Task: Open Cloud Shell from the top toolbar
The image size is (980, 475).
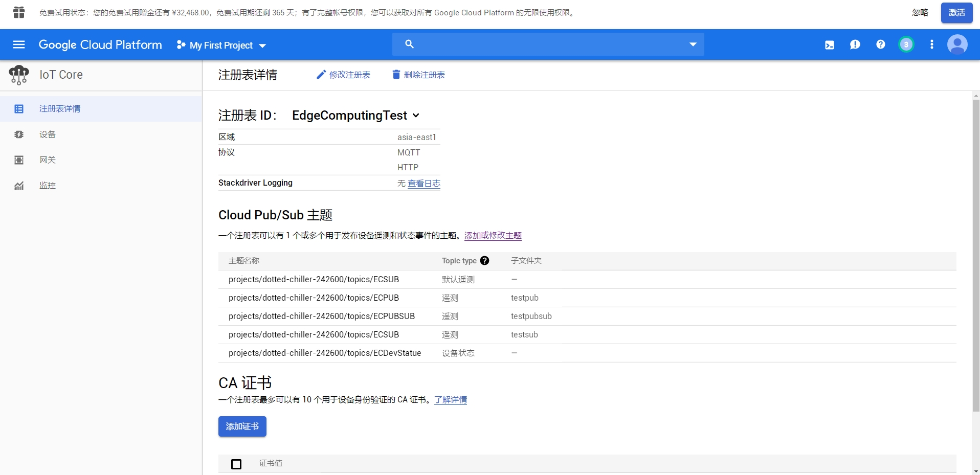Action: click(829, 44)
